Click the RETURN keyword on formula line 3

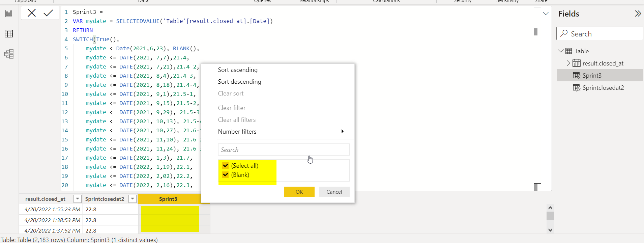(83, 30)
